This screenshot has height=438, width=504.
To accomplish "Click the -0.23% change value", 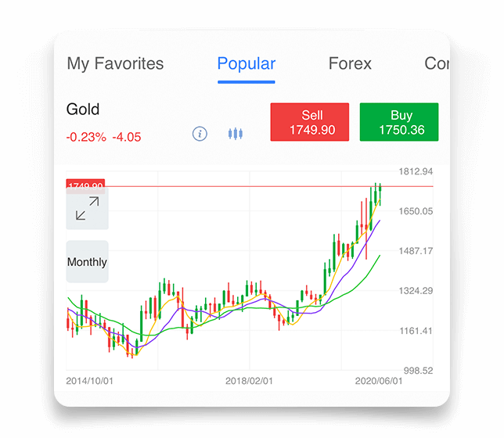I will pos(86,137).
